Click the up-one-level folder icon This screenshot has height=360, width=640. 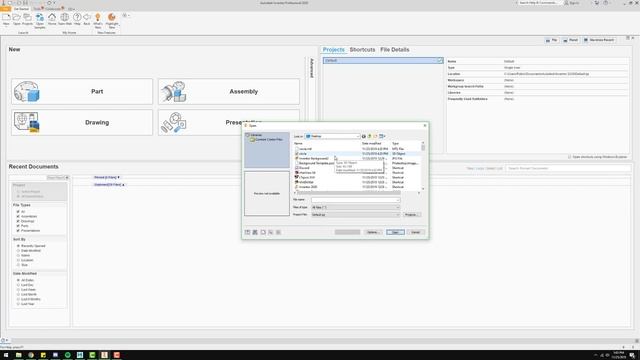(x=369, y=136)
